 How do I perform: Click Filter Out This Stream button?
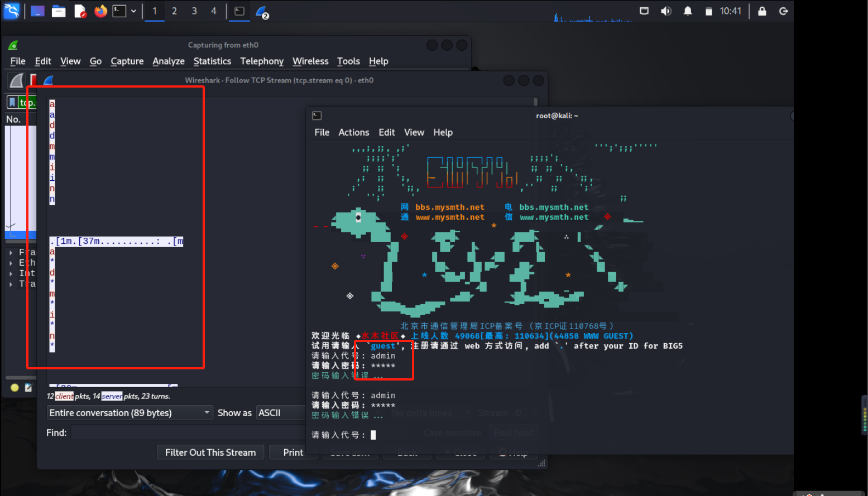coord(210,452)
